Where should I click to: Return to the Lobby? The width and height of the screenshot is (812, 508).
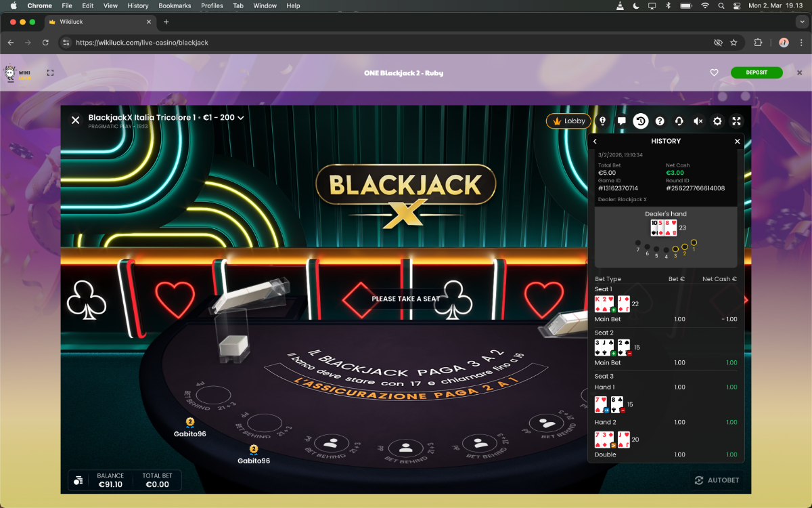[568, 121]
